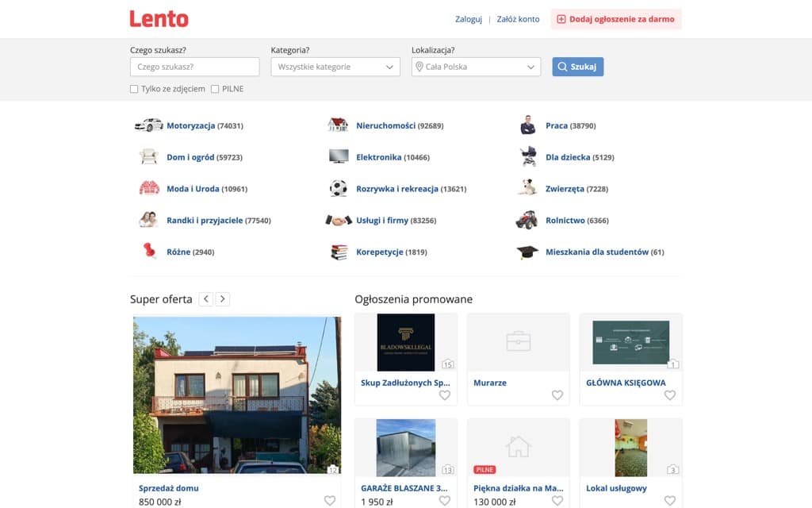Expand the Cała Polska location dropdown
Screen dimensions: 812x508
click(x=475, y=67)
